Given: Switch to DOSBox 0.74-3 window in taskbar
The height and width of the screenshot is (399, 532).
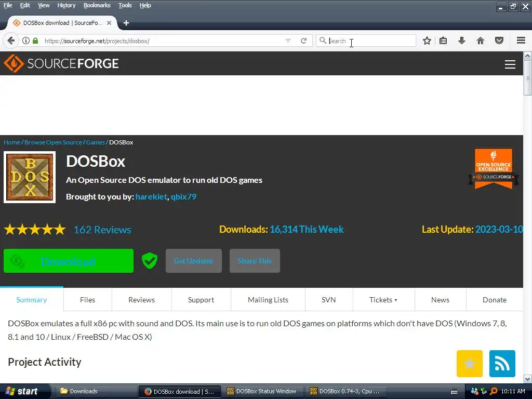Looking at the screenshot, I should pyautogui.click(x=347, y=391).
